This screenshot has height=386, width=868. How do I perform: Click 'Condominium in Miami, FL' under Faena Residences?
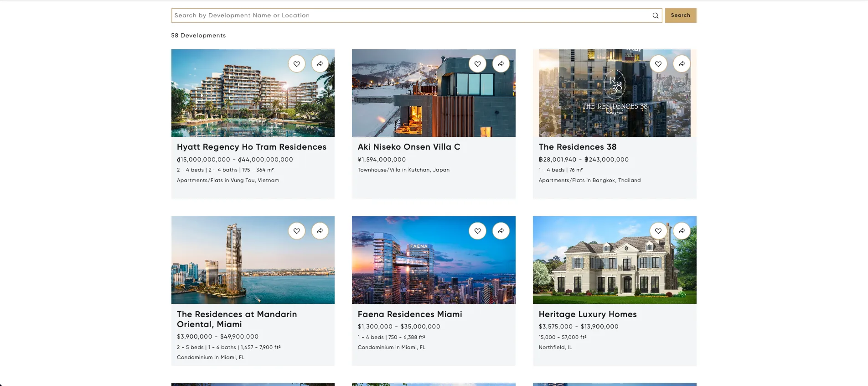pyautogui.click(x=391, y=348)
